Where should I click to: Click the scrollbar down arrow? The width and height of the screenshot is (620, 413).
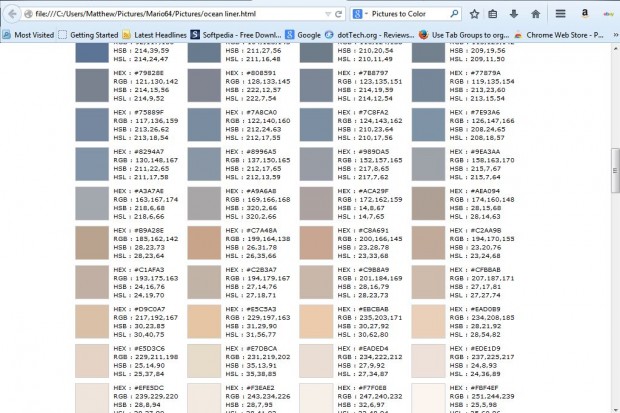[x=616, y=409]
